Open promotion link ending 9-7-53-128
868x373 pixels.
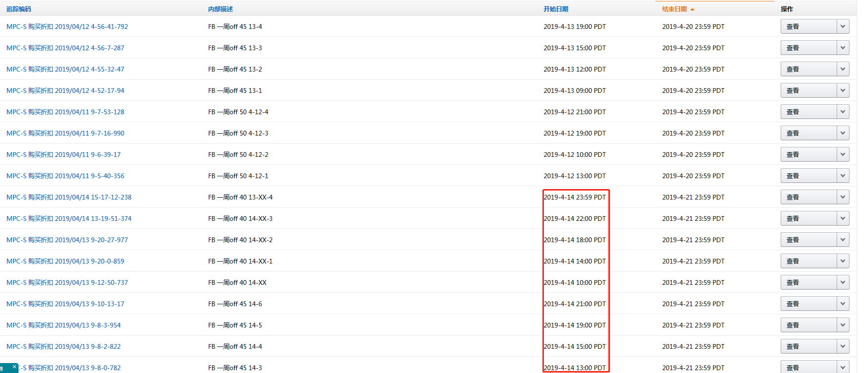pos(65,112)
